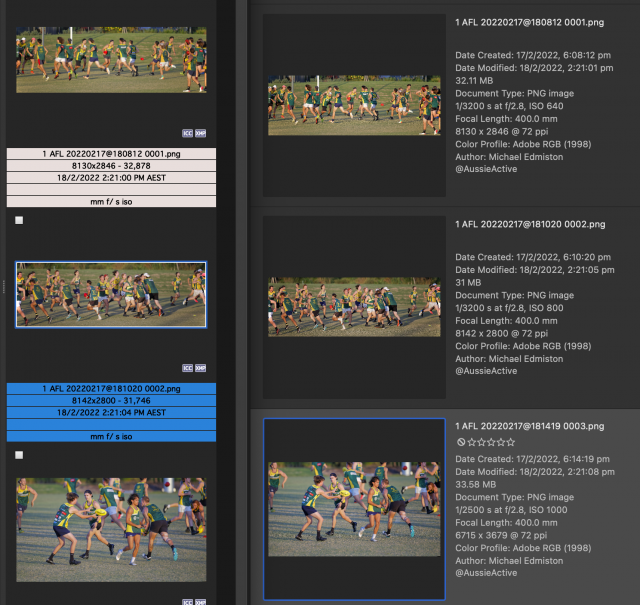Screen dimensions: 640x605
Task: Click '8142 x 2800 @ 72 ppi'
Action: coord(502,334)
